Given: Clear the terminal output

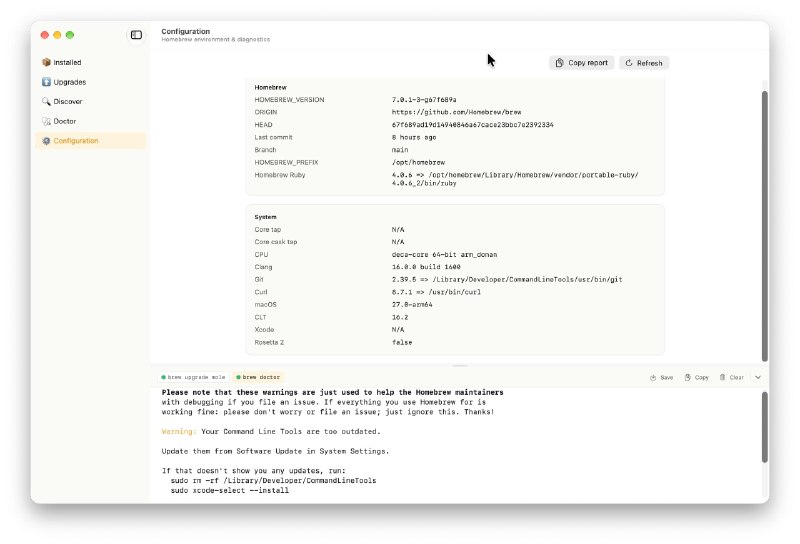Looking at the screenshot, I should point(732,378).
